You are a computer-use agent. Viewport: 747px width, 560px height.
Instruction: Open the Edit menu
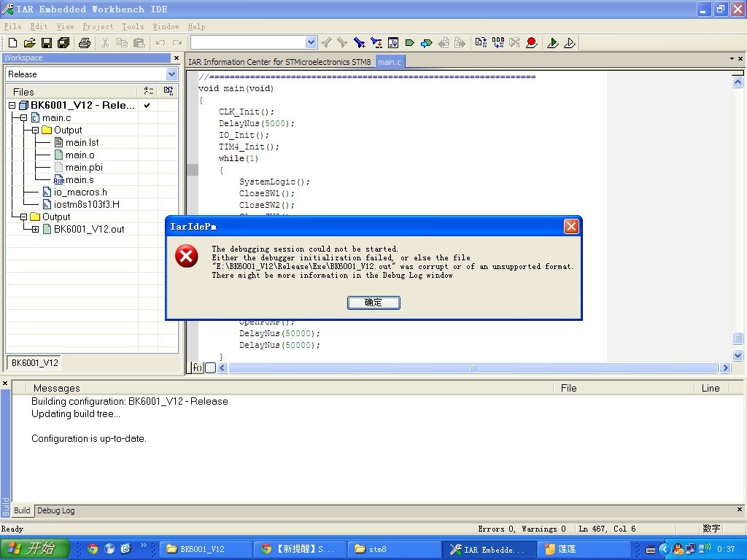click(39, 27)
